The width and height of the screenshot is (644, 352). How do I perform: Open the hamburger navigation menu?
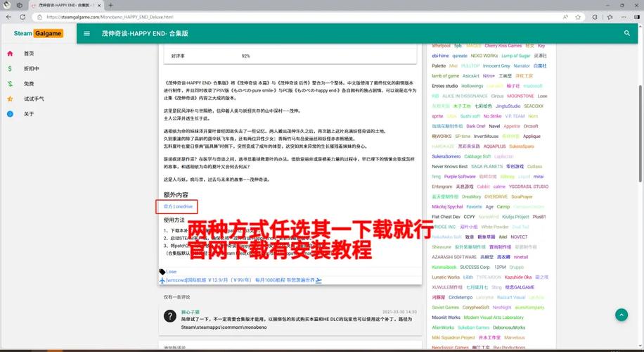tap(86, 33)
